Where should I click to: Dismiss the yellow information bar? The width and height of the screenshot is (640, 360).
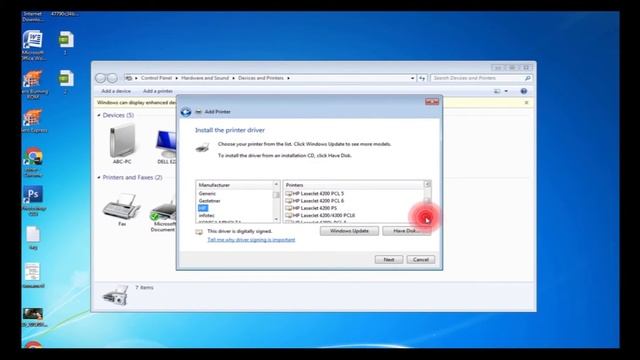(x=527, y=102)
